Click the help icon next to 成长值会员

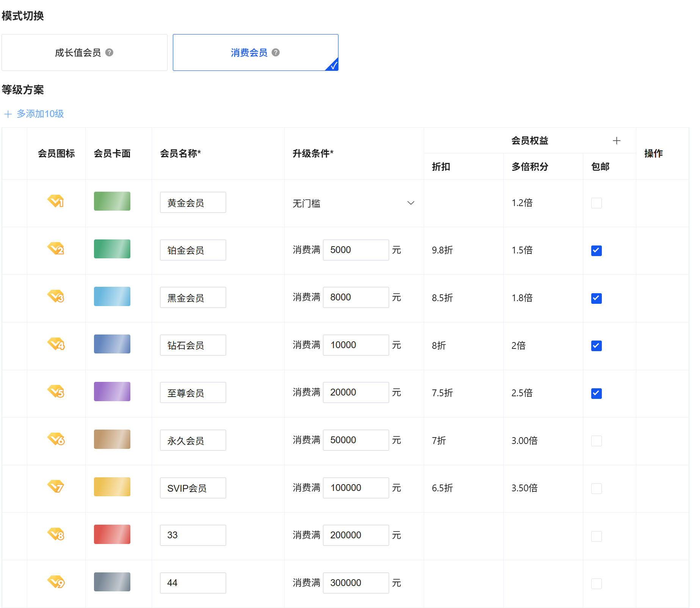(x=110, y=53)
